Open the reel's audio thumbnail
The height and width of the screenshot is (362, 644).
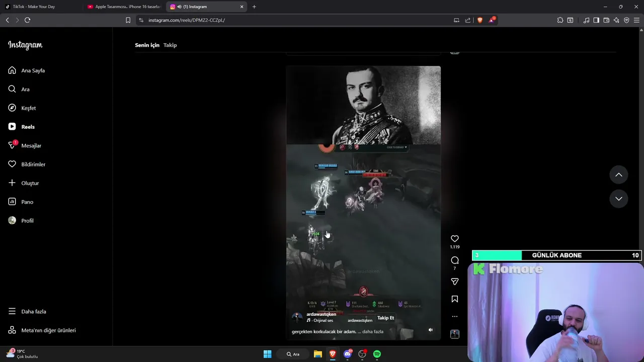[455, 334]
